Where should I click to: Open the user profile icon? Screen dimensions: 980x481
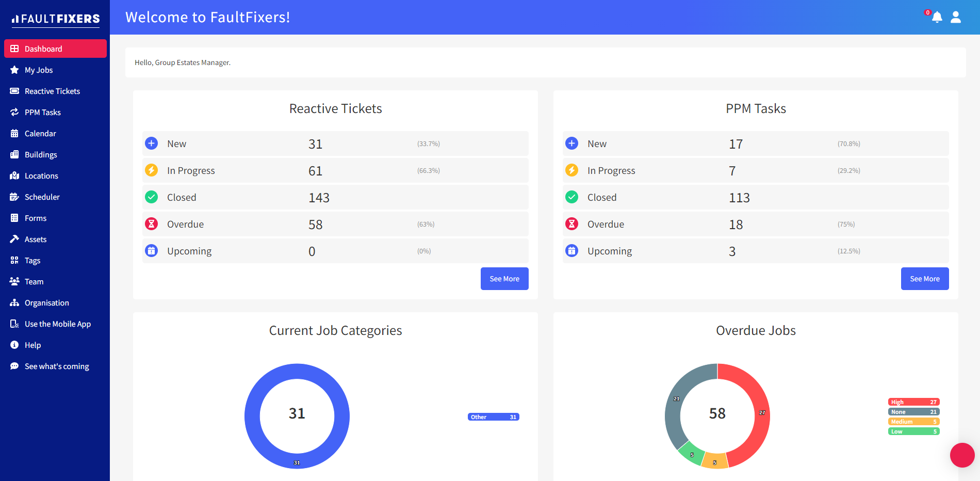point(956,17)
